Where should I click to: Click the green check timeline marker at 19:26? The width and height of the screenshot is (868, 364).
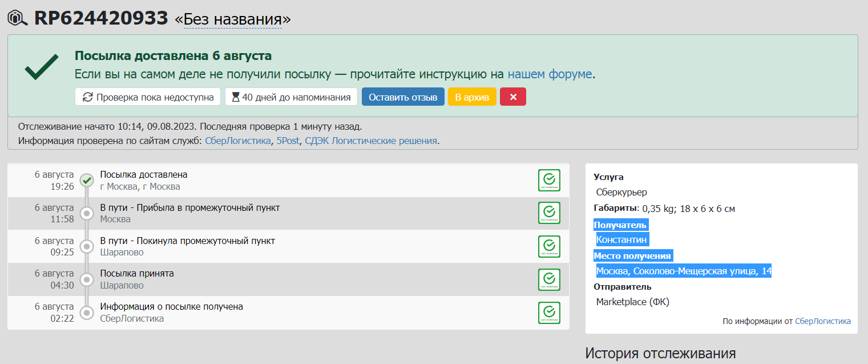coord(87,181)
